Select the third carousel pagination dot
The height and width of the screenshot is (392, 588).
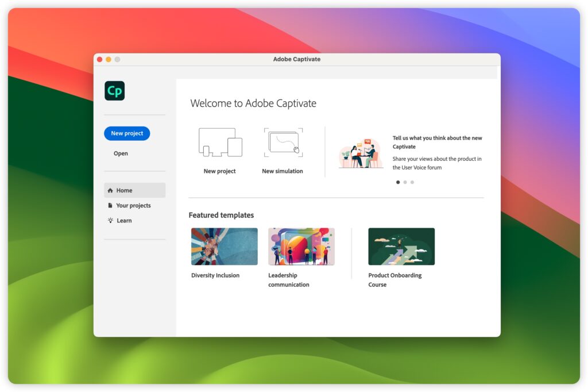click(x=412, y=182)
